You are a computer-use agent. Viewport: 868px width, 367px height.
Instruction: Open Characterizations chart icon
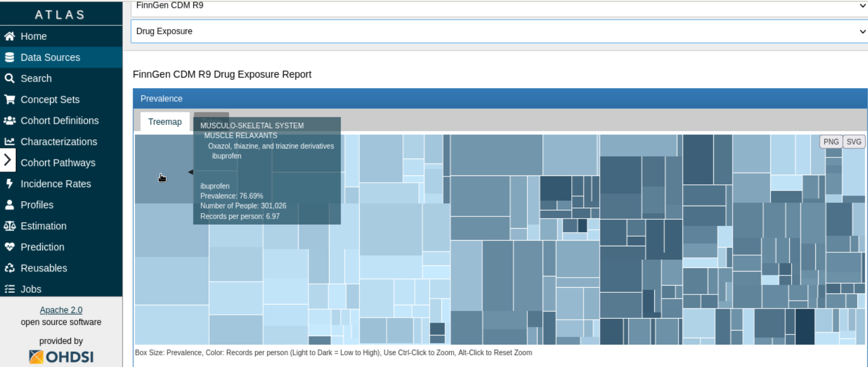[10, 142]
